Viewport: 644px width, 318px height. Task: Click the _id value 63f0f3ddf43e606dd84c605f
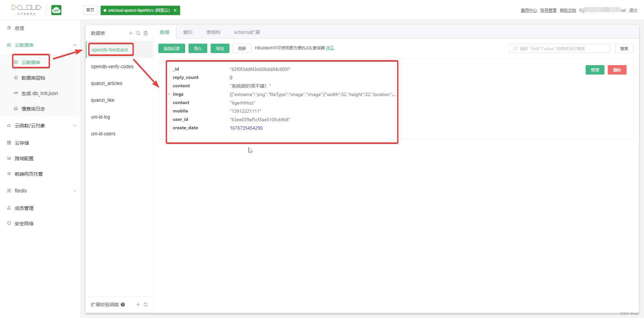[x=260, y=69]
